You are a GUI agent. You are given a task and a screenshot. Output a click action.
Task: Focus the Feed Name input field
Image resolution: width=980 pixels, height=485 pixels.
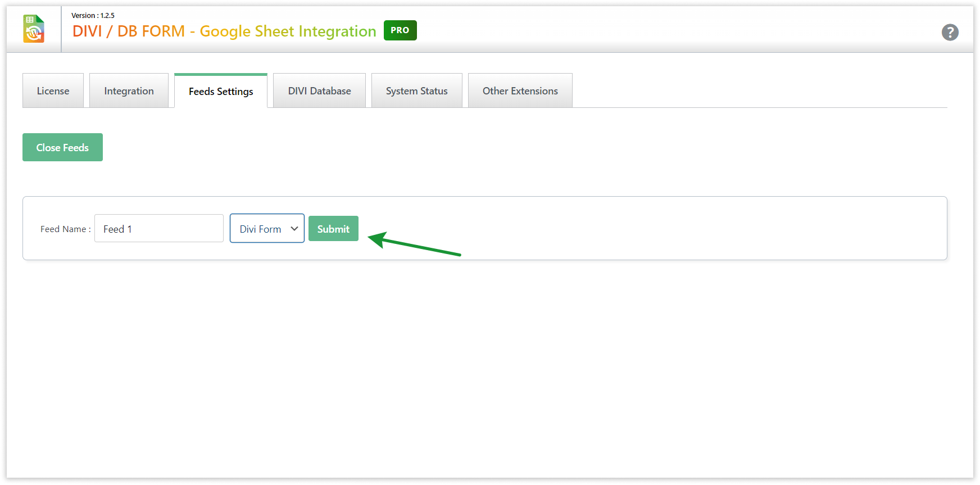coord(158,229)
